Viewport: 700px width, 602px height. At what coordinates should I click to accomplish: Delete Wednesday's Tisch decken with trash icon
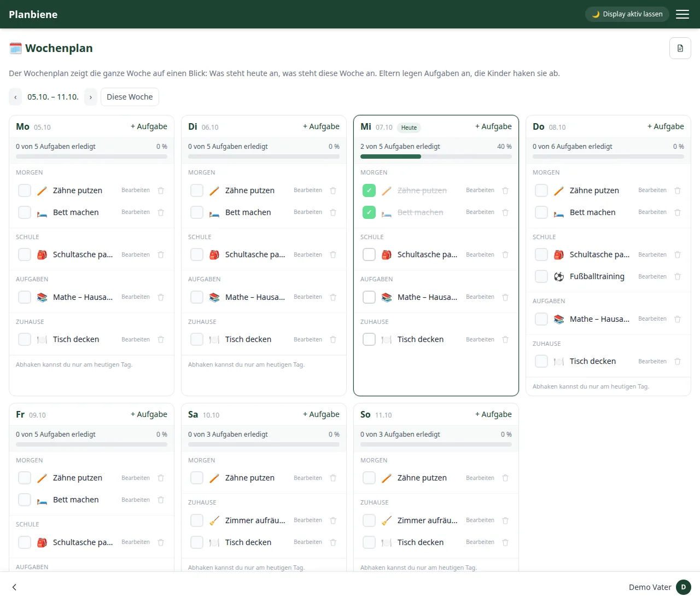tap(505, 339)
